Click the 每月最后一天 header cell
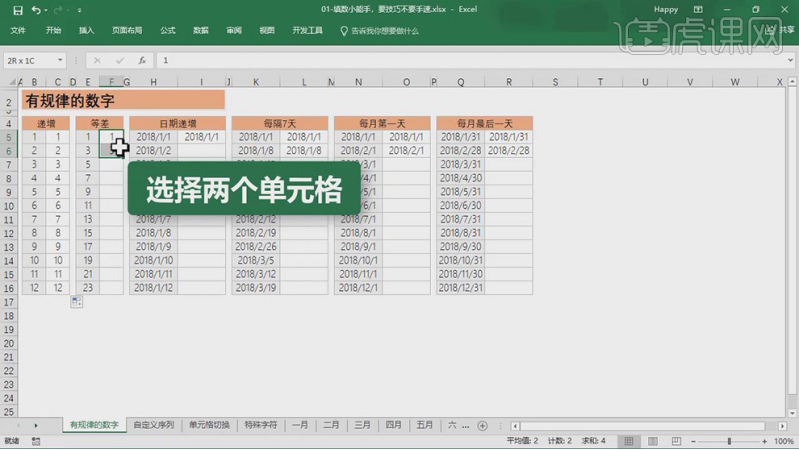 485,123
